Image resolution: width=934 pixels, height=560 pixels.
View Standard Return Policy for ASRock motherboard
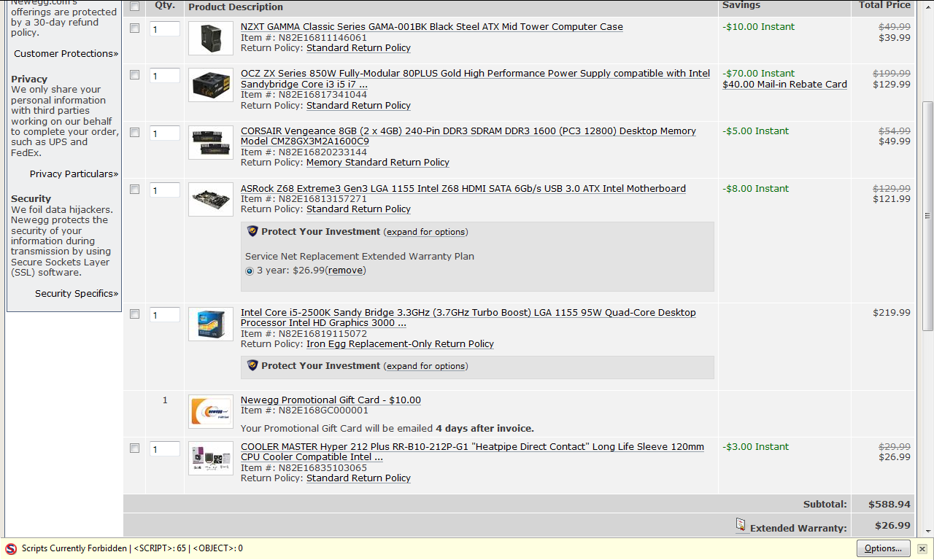coord(358,209)
